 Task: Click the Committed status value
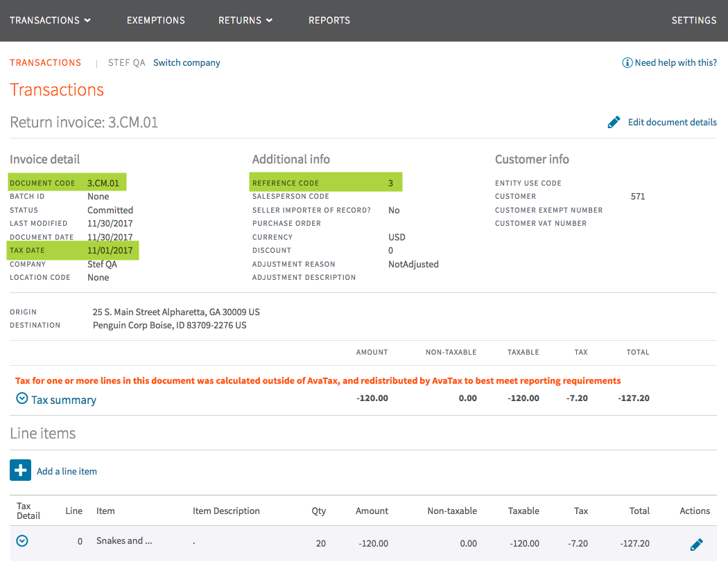[110, 210]
